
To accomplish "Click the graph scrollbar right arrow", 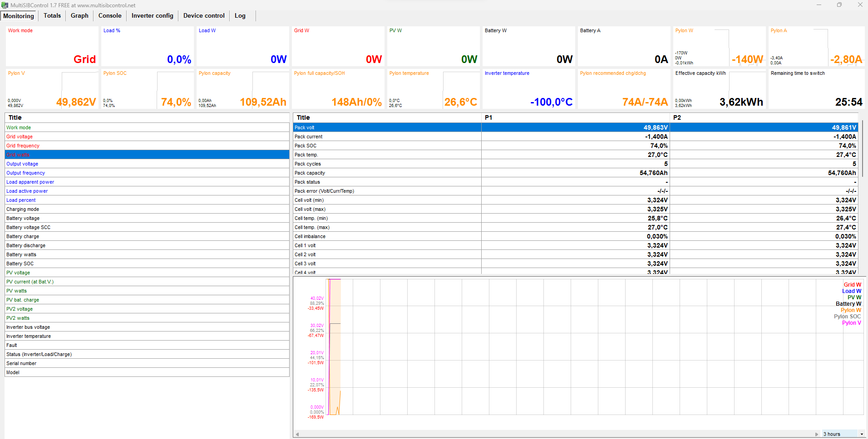I will point(817,434).
